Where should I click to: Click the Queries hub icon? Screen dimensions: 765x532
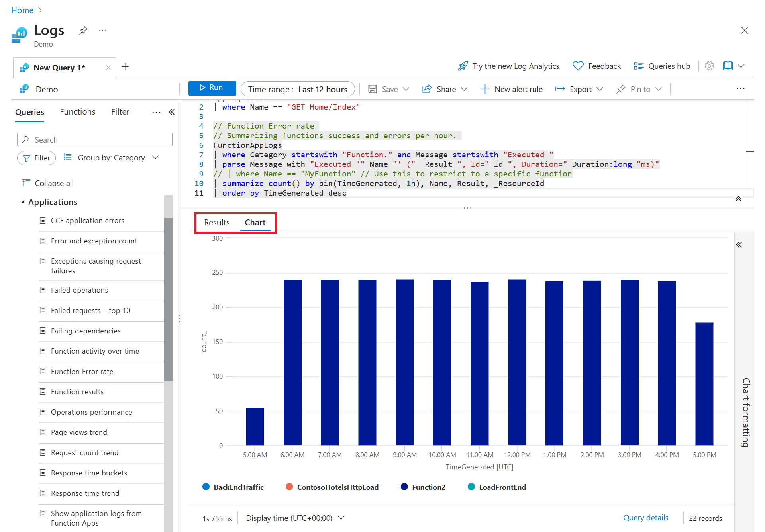[639, 66]
